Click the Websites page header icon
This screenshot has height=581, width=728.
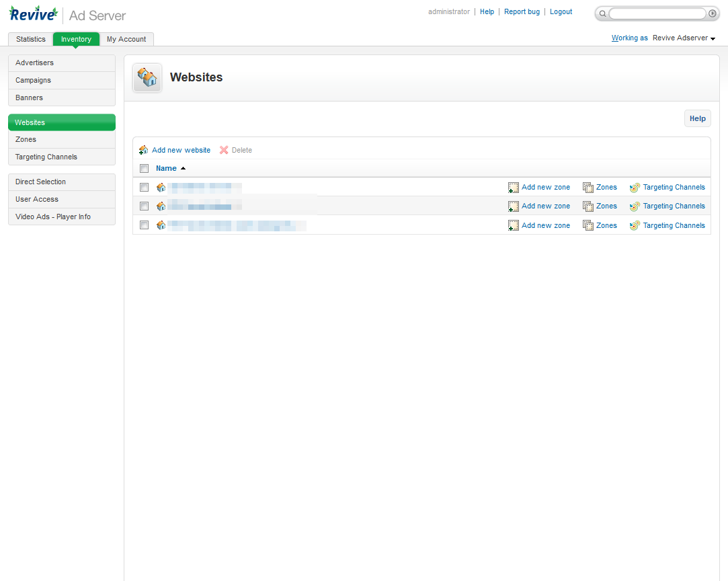click(147, 77)
